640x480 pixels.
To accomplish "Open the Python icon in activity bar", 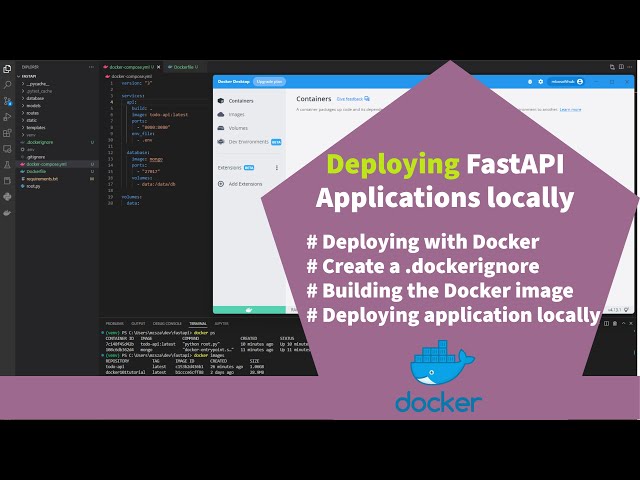I will [x=7, y=197].
